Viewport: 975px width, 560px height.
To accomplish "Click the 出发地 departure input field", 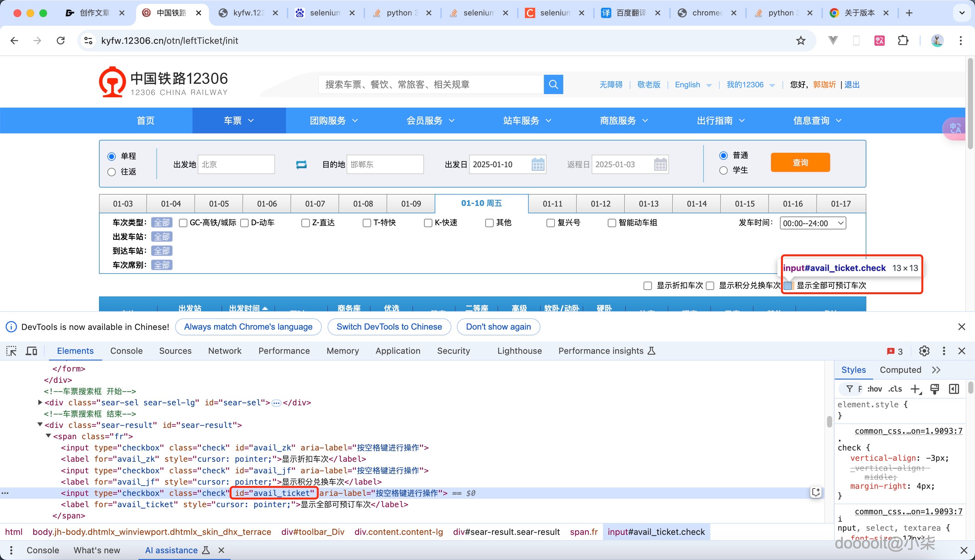I will tap(236, 164).
